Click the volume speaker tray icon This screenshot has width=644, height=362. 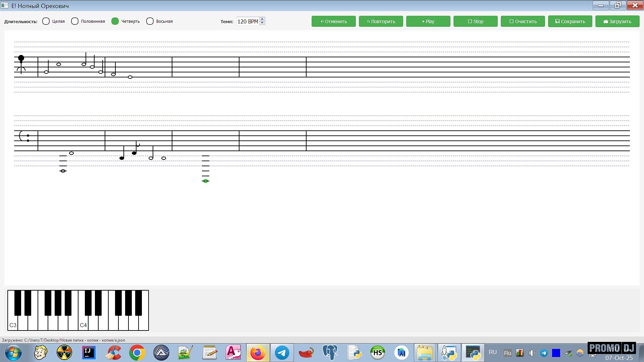532,353
